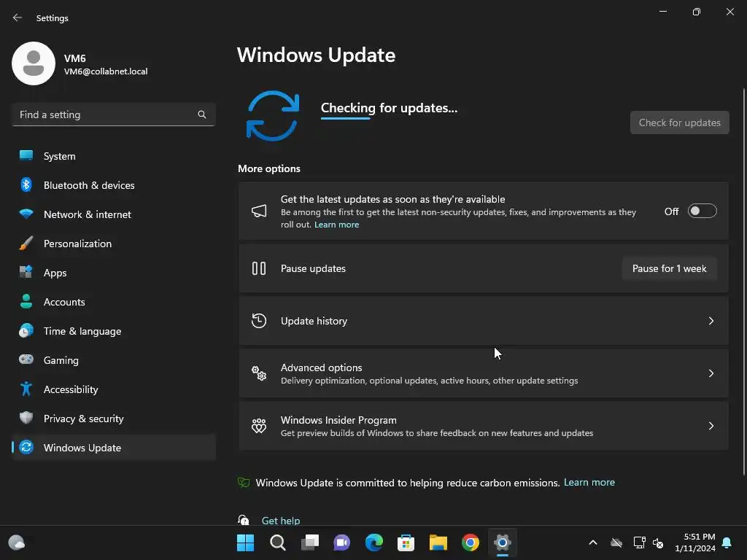Click the Personalization paintbrush icon

26,243
